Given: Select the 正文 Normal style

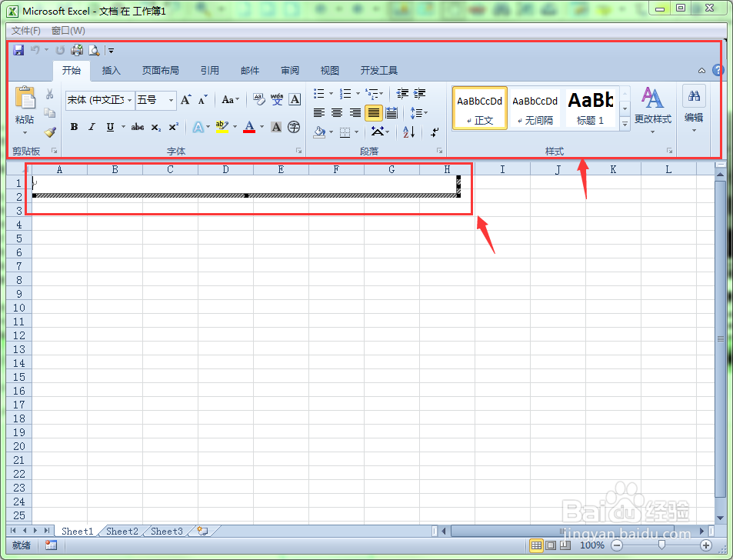Looking at the screenshot, I should point(480,108).
